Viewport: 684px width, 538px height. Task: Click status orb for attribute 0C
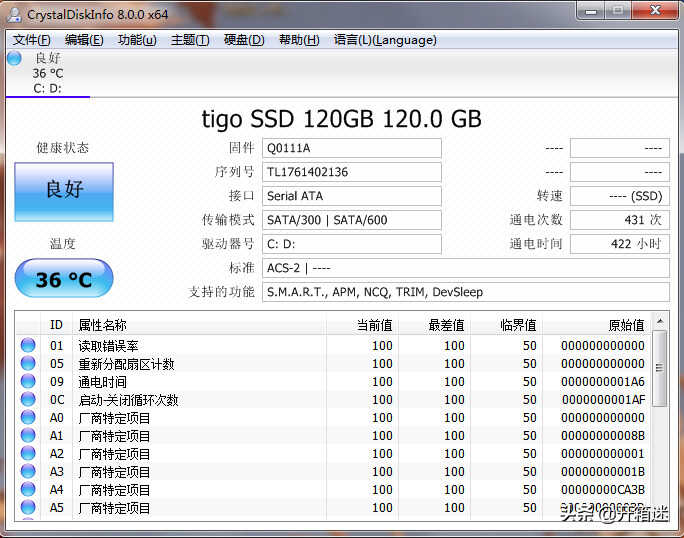(x=28, y=399)
